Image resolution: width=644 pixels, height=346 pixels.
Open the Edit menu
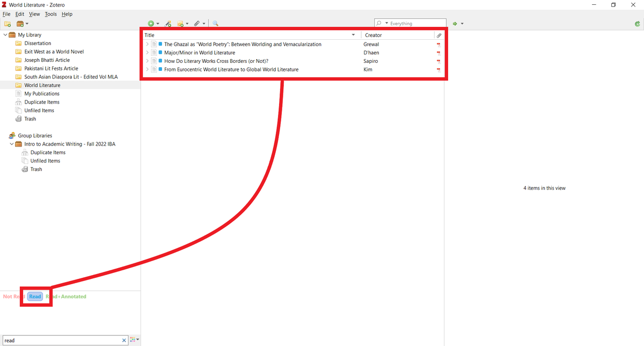pyautogui.click(x=20, y=14)
